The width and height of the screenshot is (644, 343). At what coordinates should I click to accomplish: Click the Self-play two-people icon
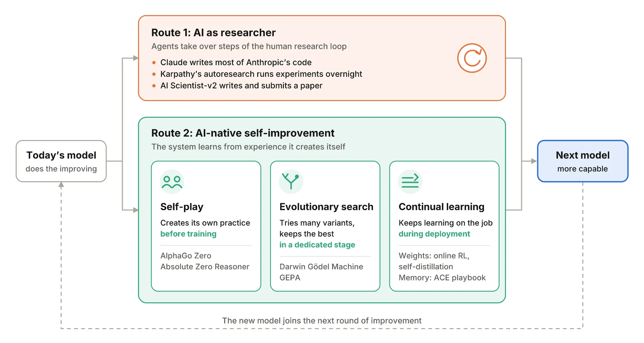[172, 182]
